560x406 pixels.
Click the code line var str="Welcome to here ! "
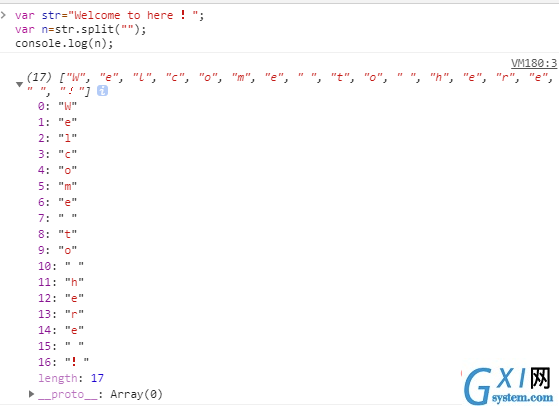pyautogui.click(x=110, y=15)
